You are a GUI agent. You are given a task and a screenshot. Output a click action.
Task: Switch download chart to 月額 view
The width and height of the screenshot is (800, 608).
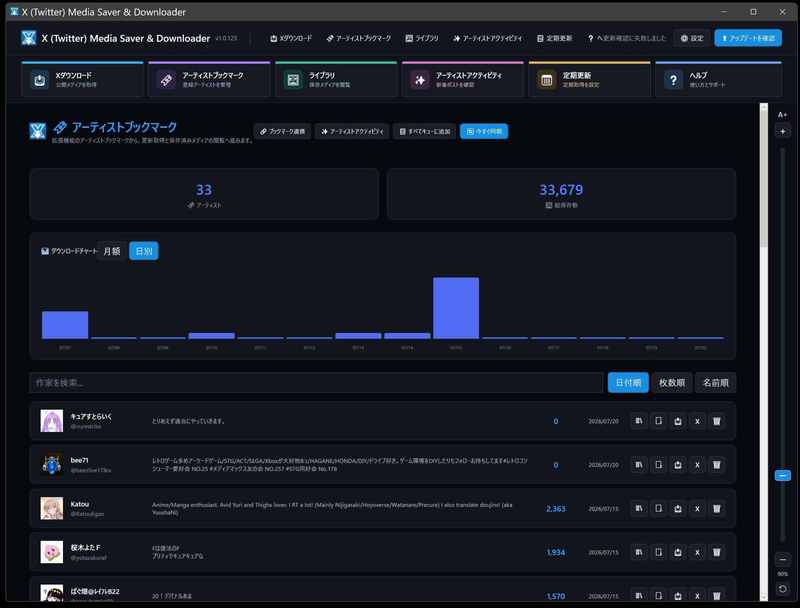pyautogui.click(x=112, y=251)
